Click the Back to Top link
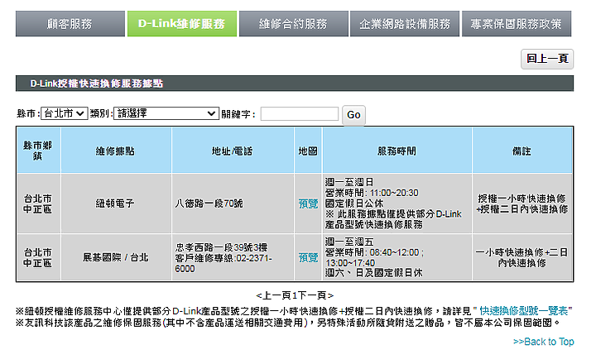Viewport: 596px width, 364px height. (x=544, y=342)
